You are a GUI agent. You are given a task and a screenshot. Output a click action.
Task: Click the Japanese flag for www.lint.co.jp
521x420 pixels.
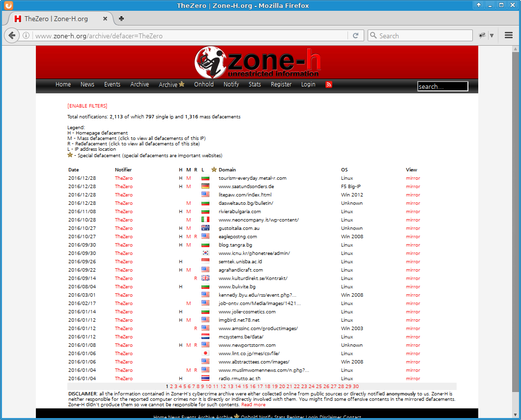205,354
